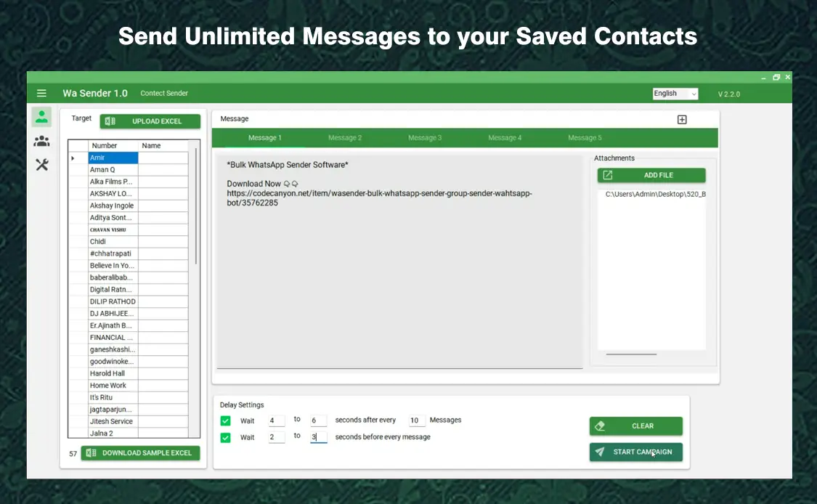Disable the wait before every message checkbox
The height and width of the screenshot is (504, 817).
click(x=226, y=437)
